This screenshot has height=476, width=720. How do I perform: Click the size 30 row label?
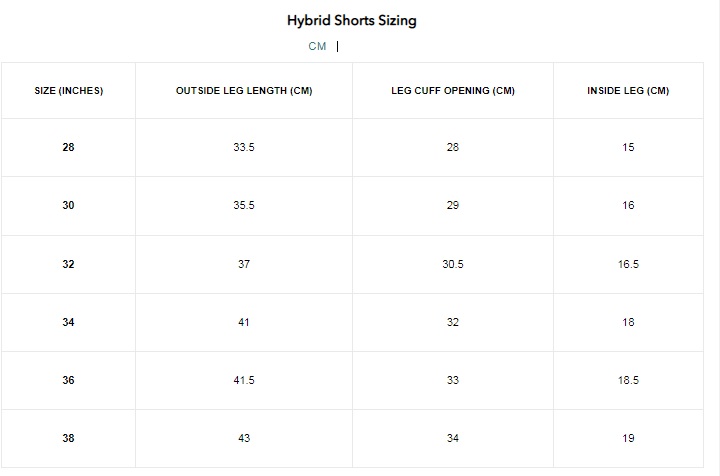pos(68,206)
